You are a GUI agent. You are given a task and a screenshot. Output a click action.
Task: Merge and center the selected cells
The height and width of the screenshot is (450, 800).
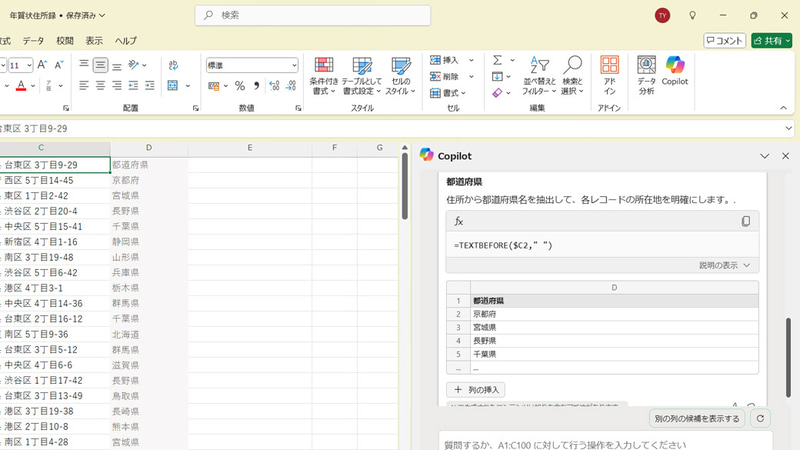173,86
